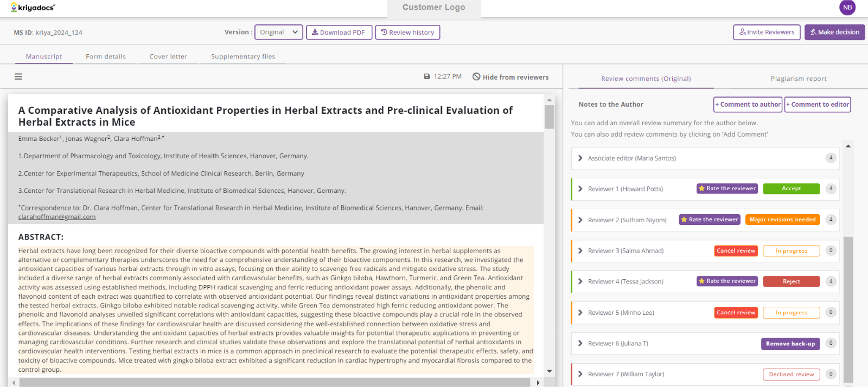The height and width of the screenshot is (387, 868).
Task: Click the Notes to the Author label
Action: (611, 105)
